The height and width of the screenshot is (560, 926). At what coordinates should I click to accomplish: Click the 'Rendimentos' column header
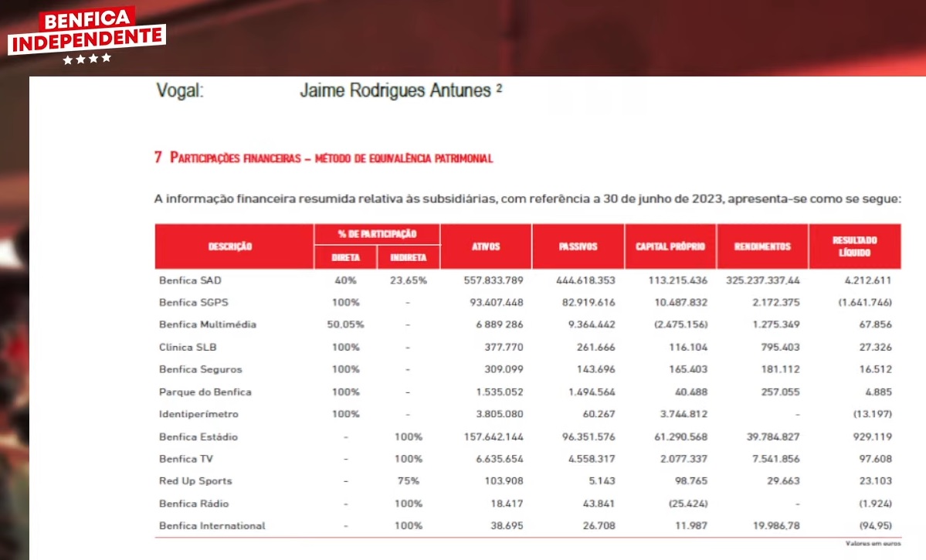tap(762, 246)
